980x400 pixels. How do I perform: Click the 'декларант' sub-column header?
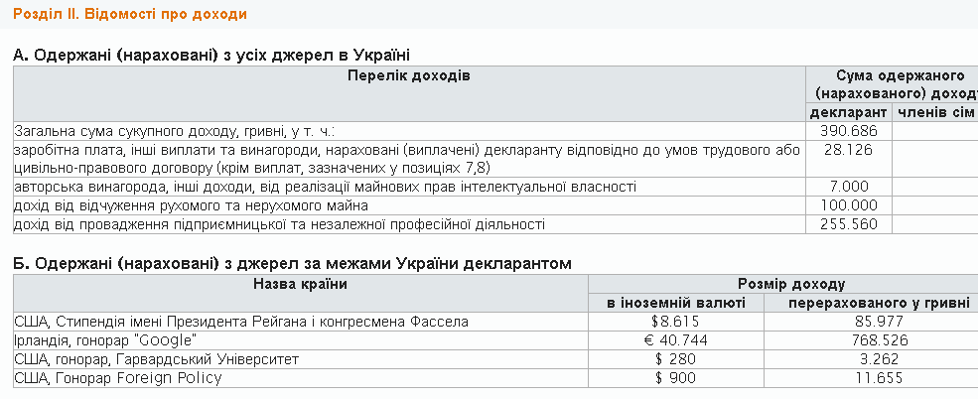(x=847, y=112)
